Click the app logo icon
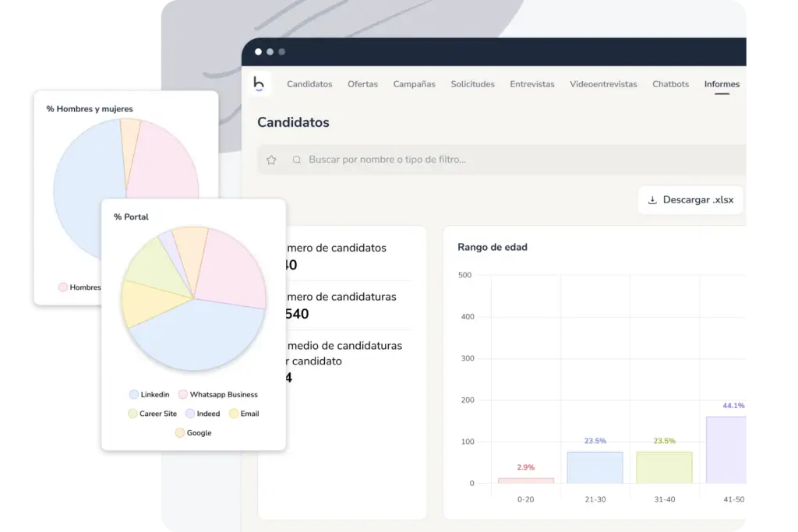Image resolution: width=798 pixels, height=532 pixels. pyautogui.click(x=259, y=83)
